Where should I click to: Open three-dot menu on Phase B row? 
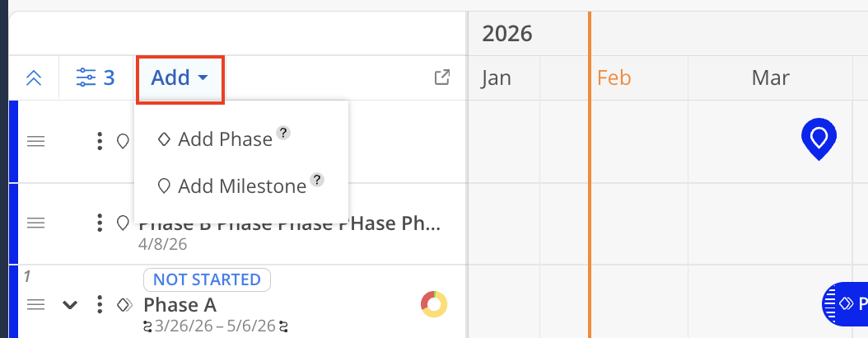[100, 223]
